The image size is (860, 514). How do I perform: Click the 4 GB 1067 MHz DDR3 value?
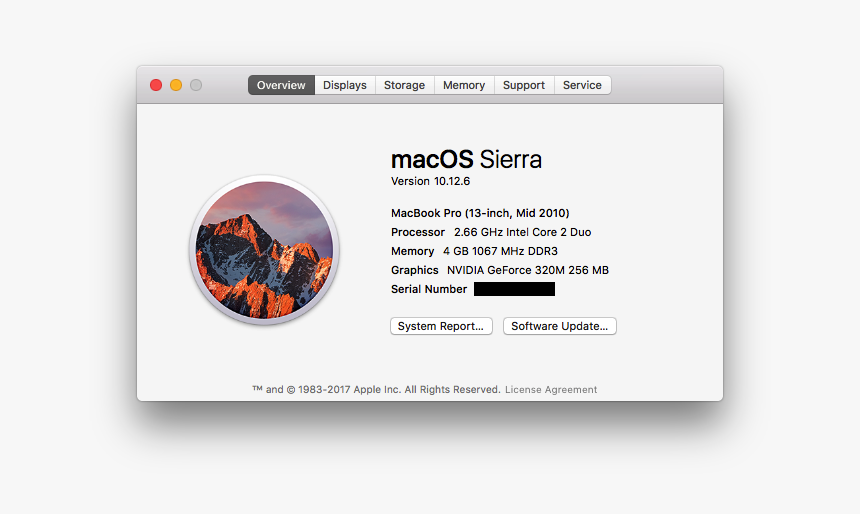500,251
